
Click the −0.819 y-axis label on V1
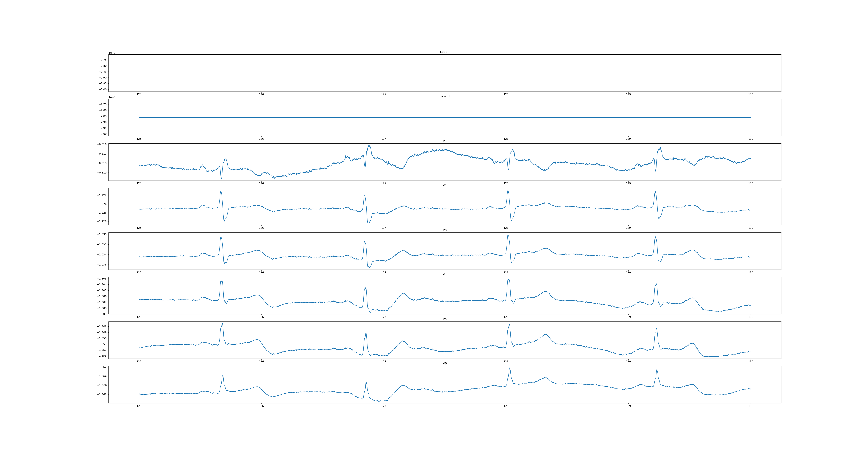pos(102,173)
